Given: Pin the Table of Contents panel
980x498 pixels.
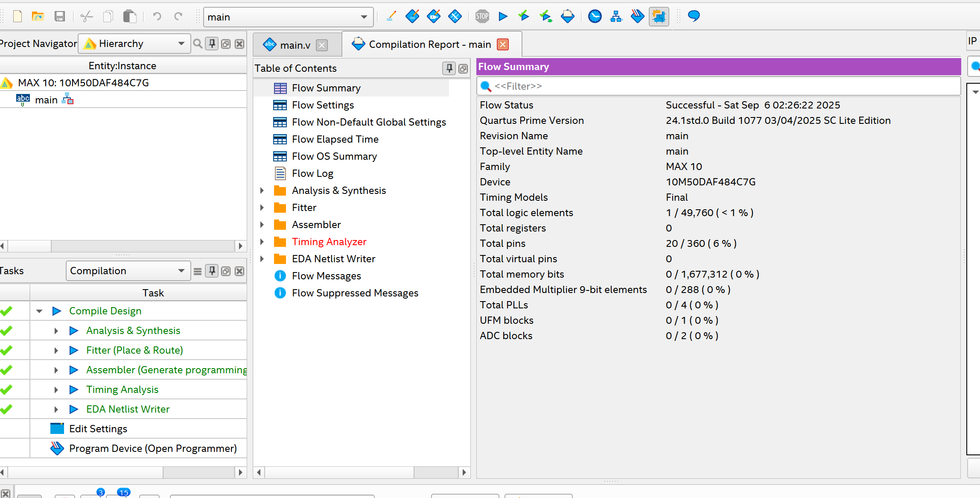Looking at the screenshot, I should click(449, 68).
